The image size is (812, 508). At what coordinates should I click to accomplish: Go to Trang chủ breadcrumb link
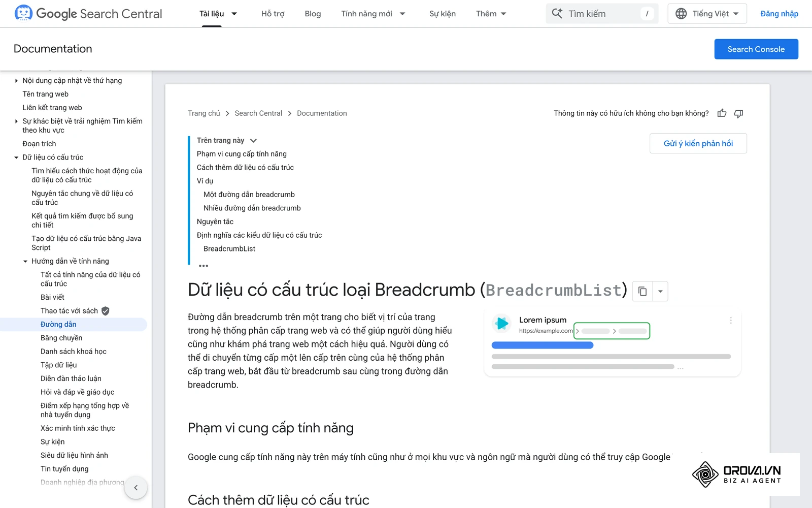point(204,113)
